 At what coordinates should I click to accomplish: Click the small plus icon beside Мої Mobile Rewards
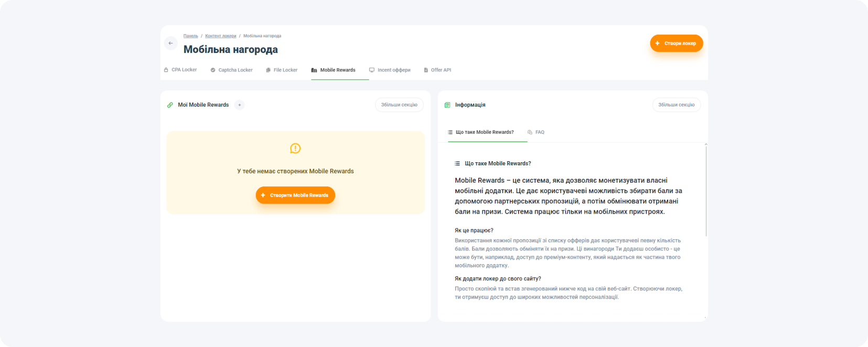(x=240, y=105)
